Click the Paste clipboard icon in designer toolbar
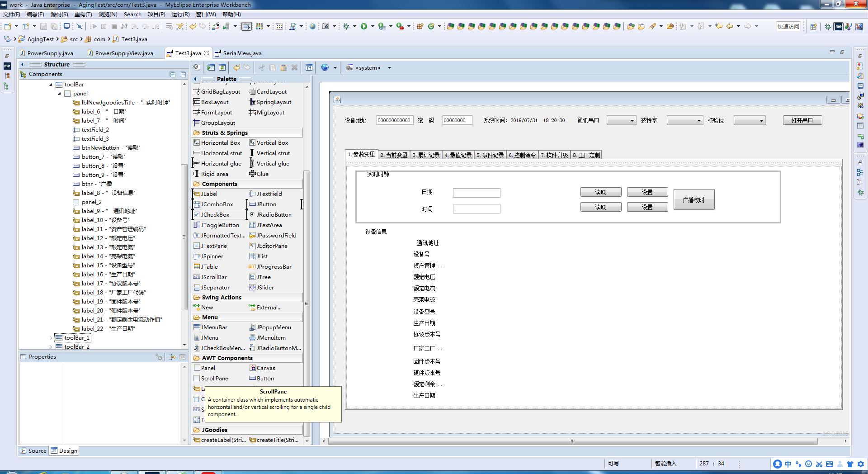This screenshot has height=474, width=868. (x=283, y=67)
